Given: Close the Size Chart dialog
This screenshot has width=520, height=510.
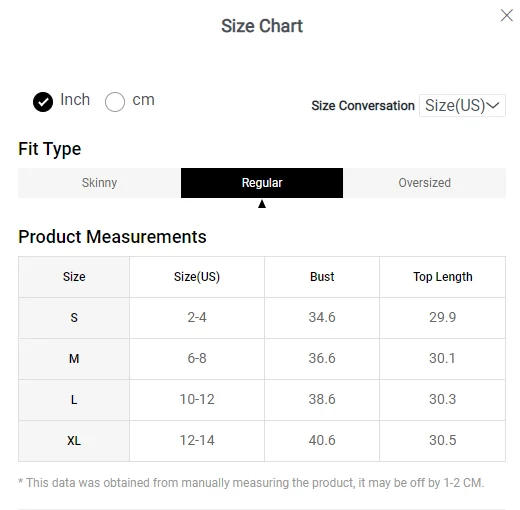Looking at the screenshot, I should point(506,15).
